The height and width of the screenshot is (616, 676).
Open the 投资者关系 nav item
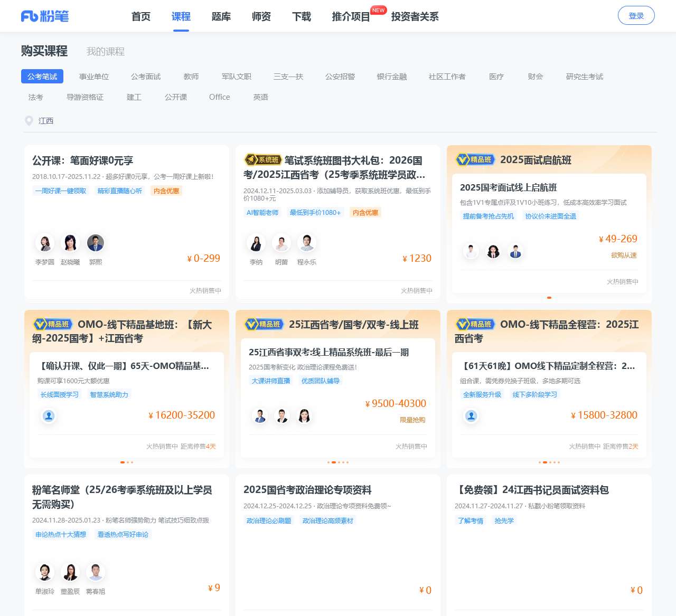[415, 16]
